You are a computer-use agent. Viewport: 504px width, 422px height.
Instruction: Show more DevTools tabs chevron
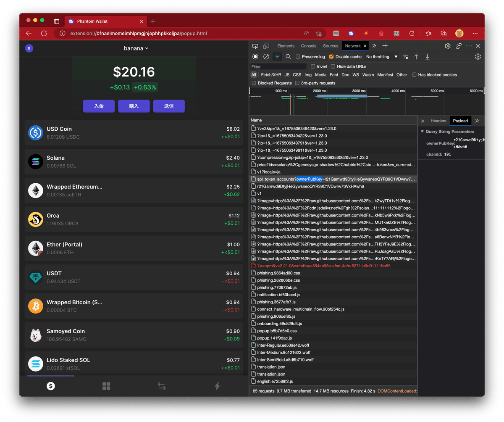coord(374,46)
